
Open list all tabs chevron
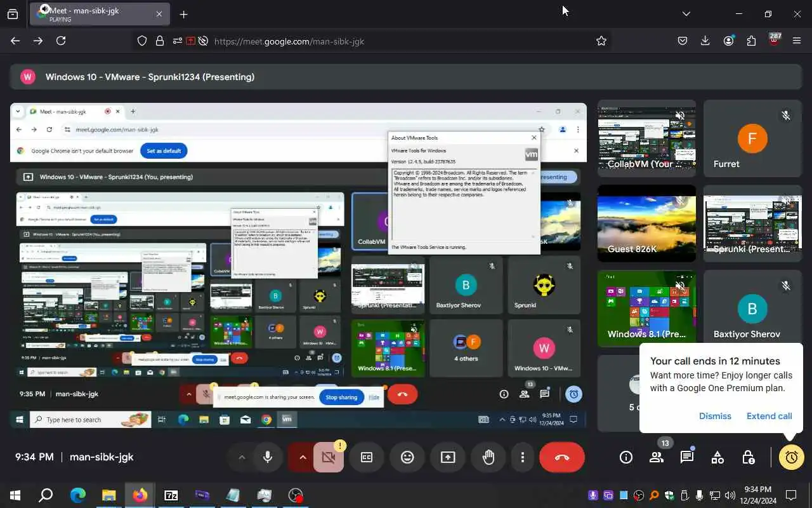[686, 13]
